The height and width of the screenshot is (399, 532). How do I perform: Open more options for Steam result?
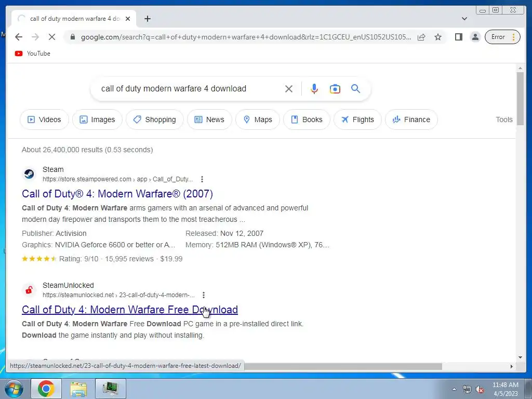coord(202,179)
